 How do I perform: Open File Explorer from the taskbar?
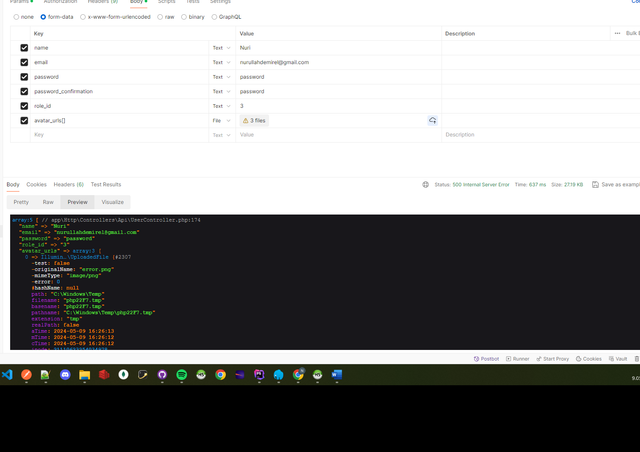point(84,374)
